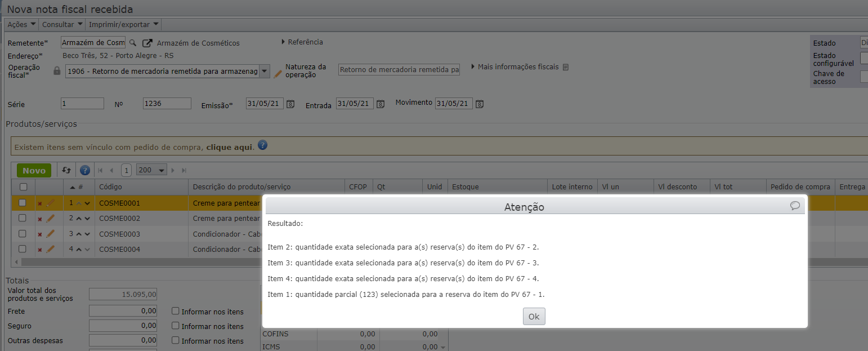Click the blue help icon in the grid toolbar
This screenshot has width=868, height=351.
[85, 170]
